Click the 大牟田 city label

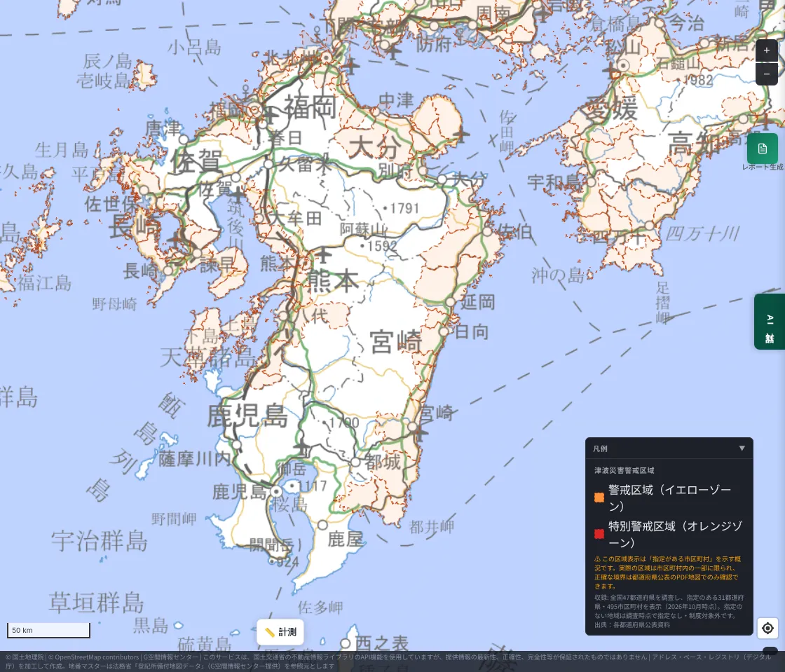295,218
